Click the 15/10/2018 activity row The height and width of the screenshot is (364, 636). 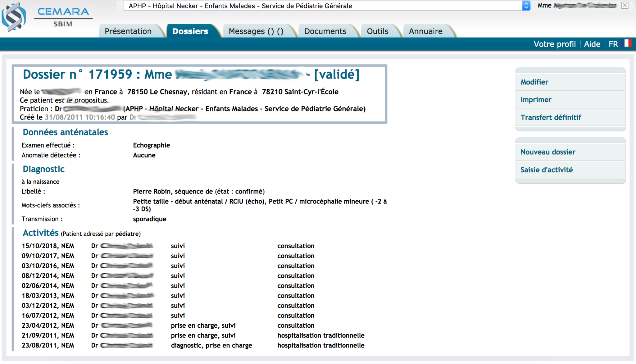click(48, 246)
